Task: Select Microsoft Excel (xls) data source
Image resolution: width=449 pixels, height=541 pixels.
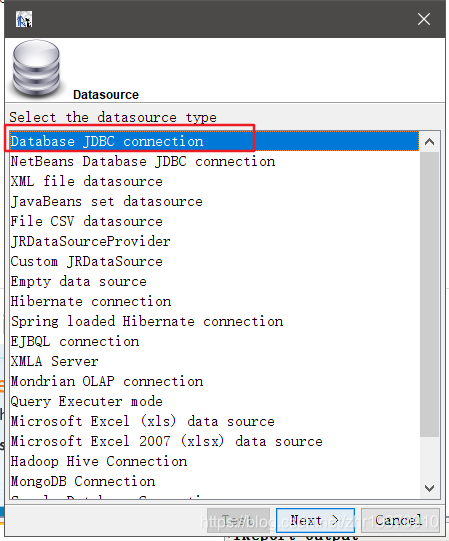Action: pos(214,421)
